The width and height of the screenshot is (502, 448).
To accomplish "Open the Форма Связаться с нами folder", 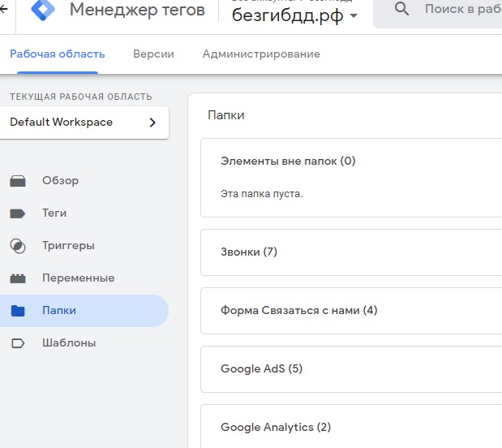I will pyautogui.click(x=298, y=310).
